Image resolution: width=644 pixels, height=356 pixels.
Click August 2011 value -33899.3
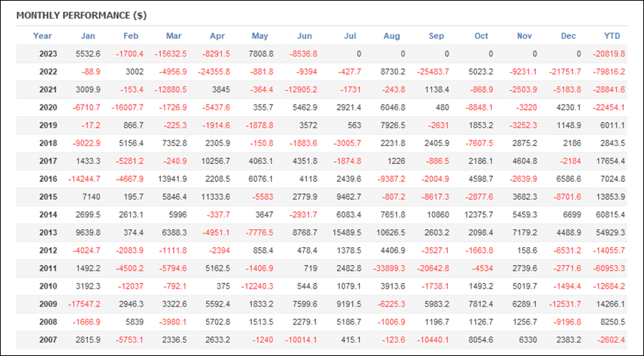click(389, 269)
